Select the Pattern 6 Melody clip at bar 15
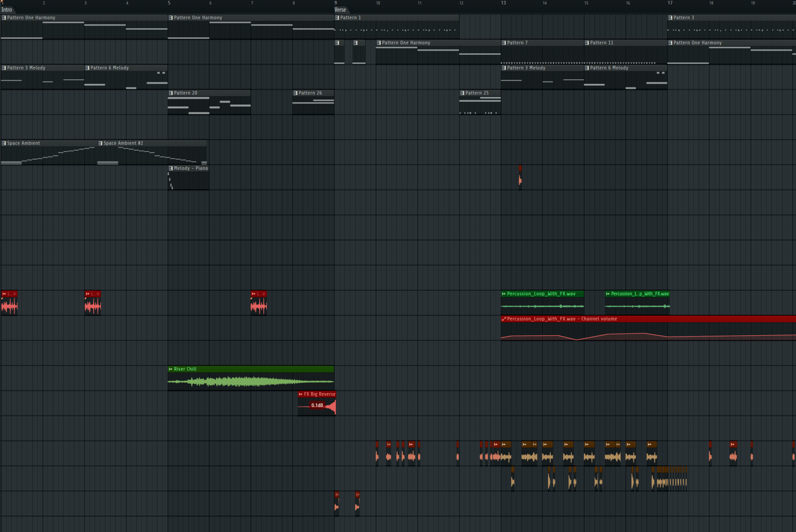This screenshot has height=532, width=796. coord(626,77)
